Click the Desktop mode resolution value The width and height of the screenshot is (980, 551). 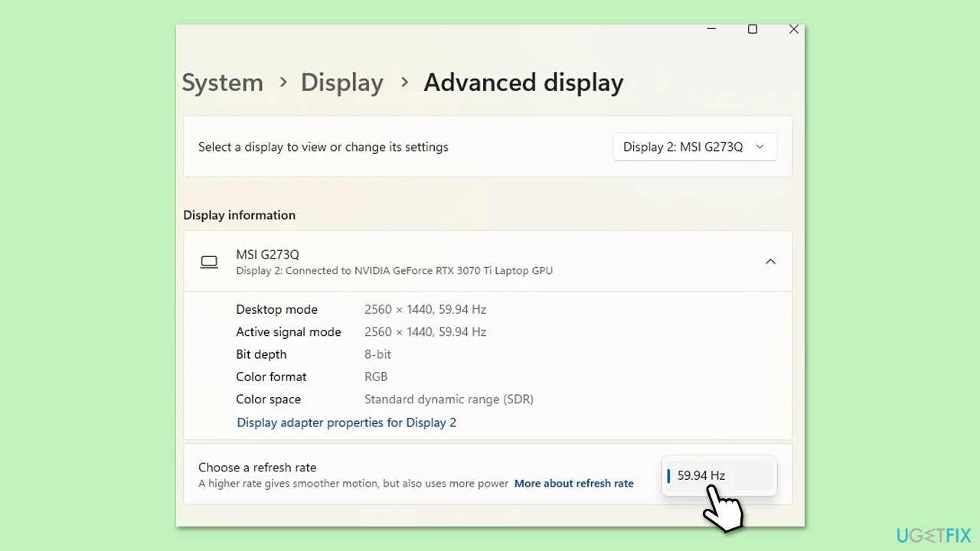click(425, 310)
